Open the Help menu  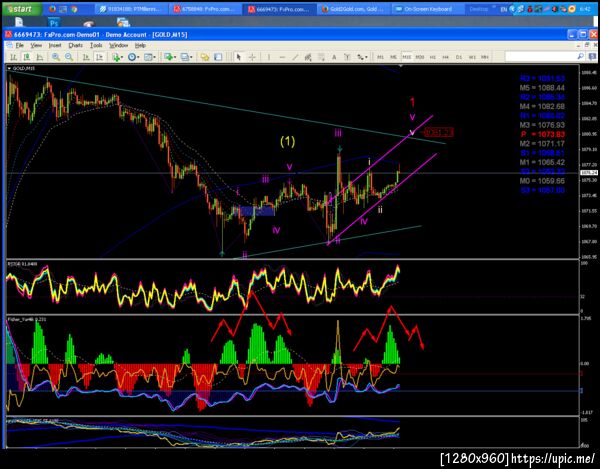coord(140,46)
